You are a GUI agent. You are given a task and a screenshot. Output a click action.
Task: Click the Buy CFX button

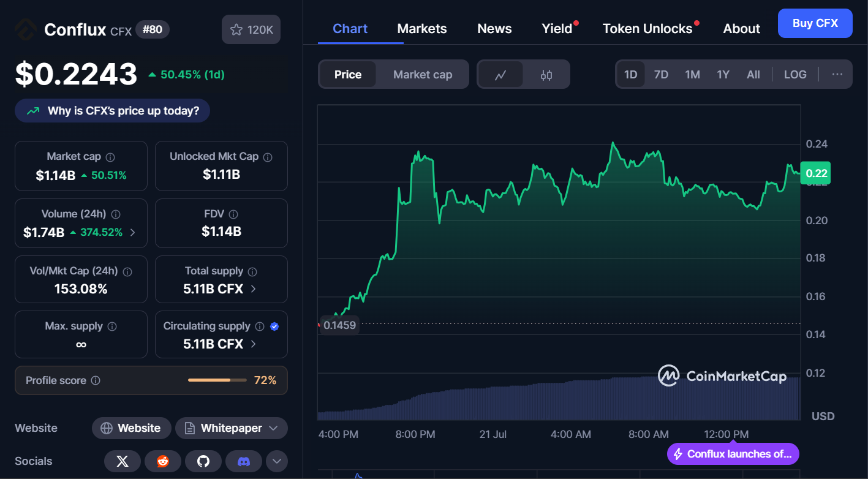pos(815,23)
